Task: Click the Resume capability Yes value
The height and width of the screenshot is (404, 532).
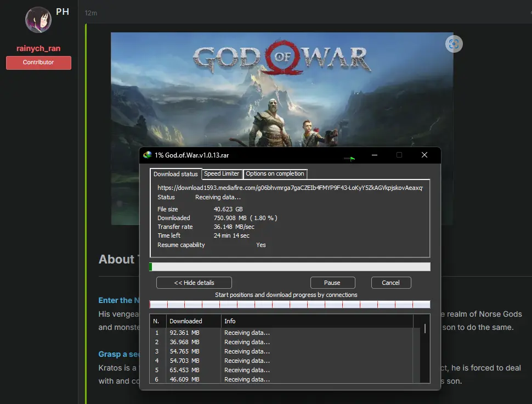Action: click(261, 245)
